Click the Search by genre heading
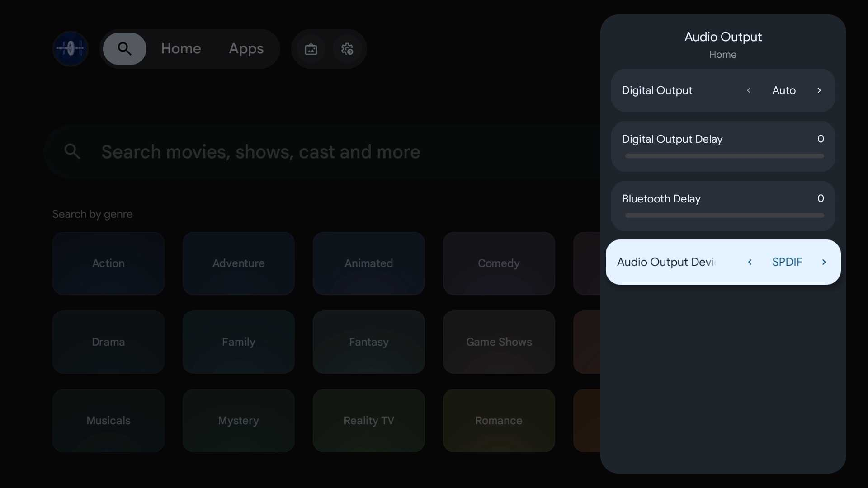Image resolution: width=868 pixels, height=488 pixels. pyautogui.click(x=92, y=214)
